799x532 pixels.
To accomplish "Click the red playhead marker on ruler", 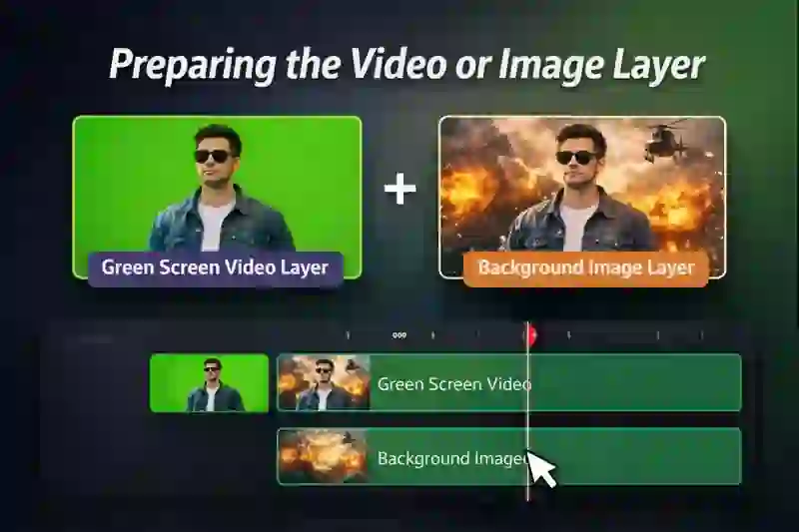I will pos(531,334).
